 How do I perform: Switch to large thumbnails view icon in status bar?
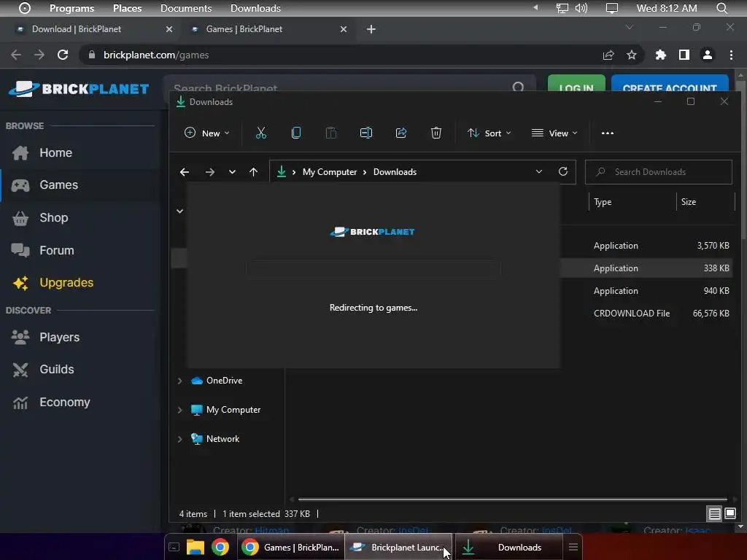tap(730, 513)
